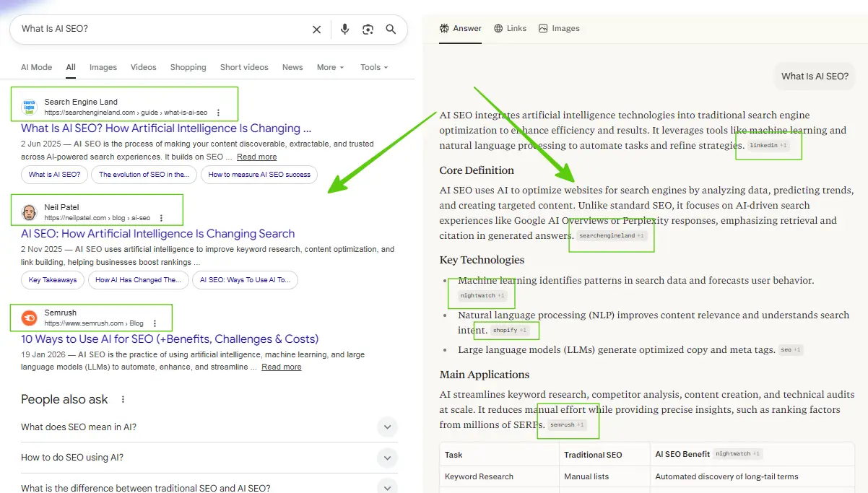
Task: Open three-dot menu beside People also ask
Action: pyautogui.click(x=122, y=399)
